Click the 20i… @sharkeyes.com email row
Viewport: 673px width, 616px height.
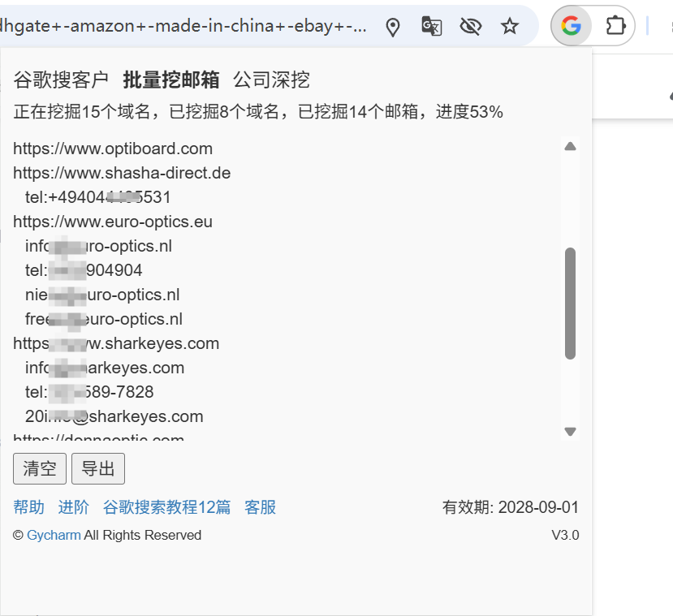pyautogui.click(x=114, y=416)
